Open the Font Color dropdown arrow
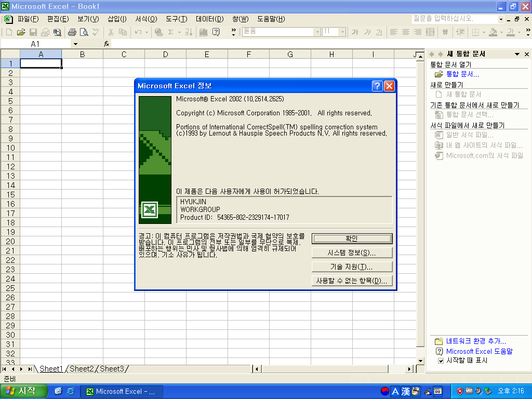532x399 pixels. [x=519, y=33]
